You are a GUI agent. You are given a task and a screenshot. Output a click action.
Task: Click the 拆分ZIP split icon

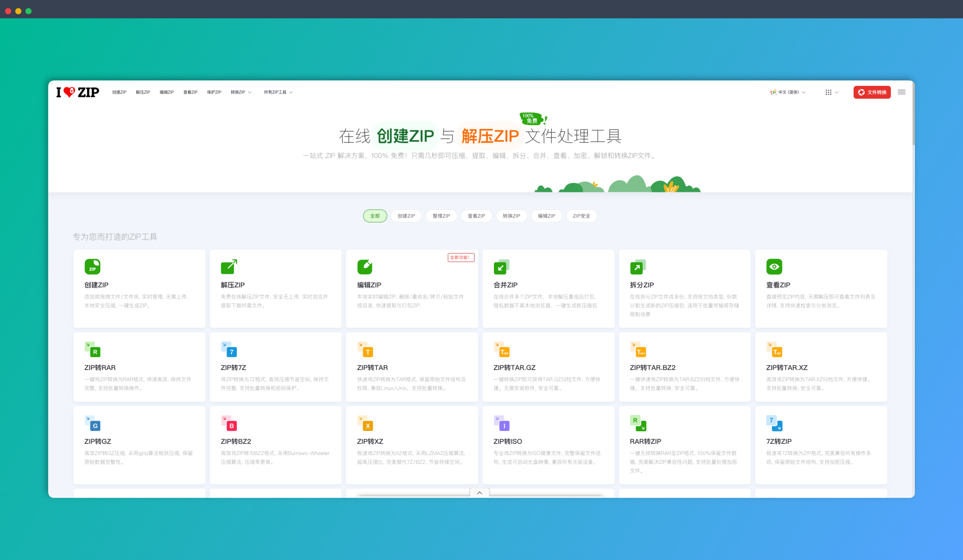(638, 267)
